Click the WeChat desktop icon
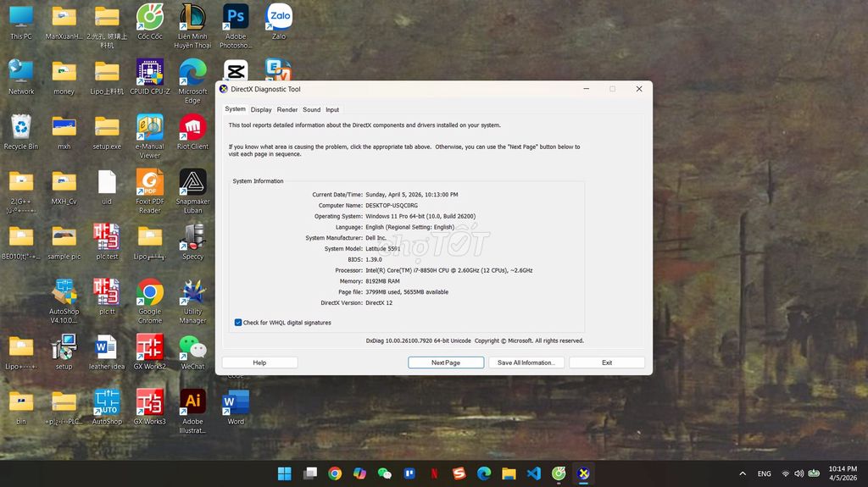The width and height of the screenshot is (868, 487). click(192, 348)
